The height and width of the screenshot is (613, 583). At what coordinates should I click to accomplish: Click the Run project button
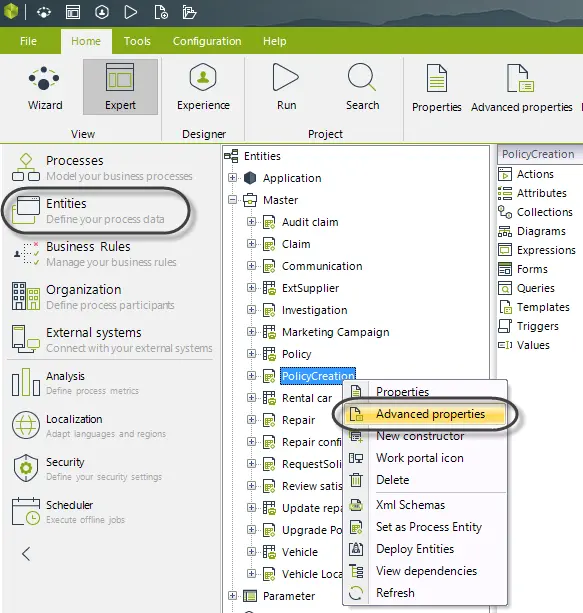286,87
